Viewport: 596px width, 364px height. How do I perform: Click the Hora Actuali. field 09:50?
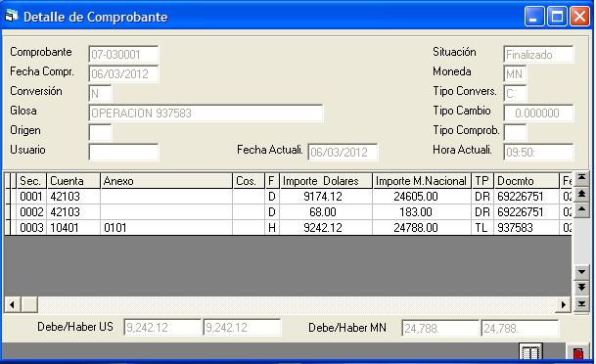tap(538, 152)
